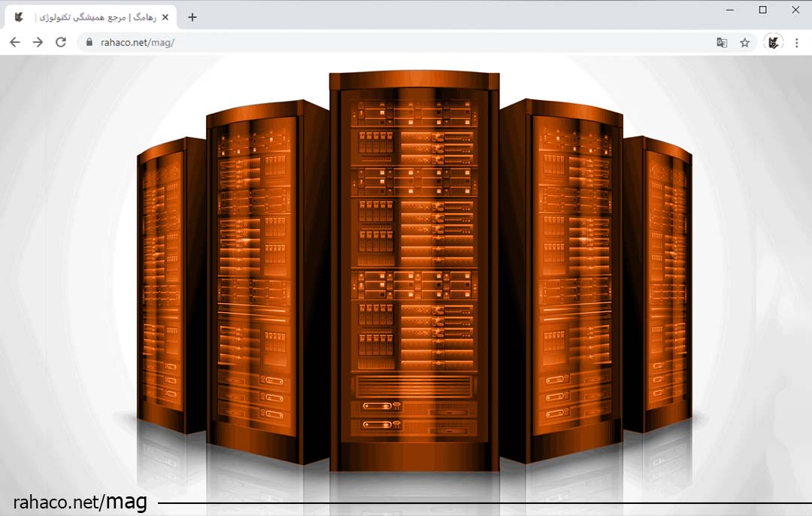Focus the address bar showing rahaco.net/mag/
The width and height of the screenshot is (812, 516).
(376, 43)
